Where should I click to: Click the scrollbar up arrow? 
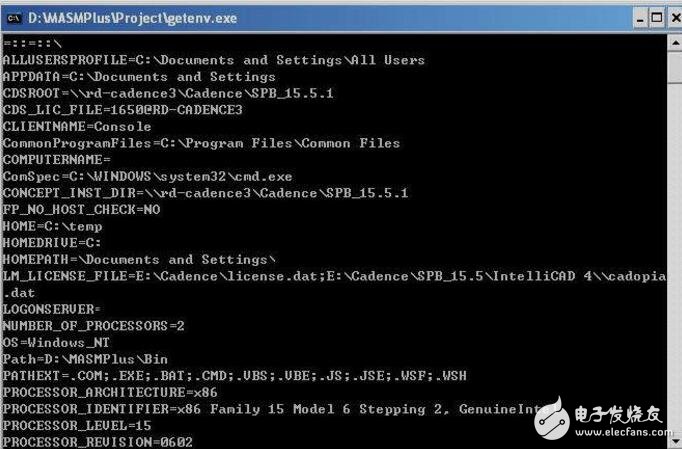coord(673,43)
